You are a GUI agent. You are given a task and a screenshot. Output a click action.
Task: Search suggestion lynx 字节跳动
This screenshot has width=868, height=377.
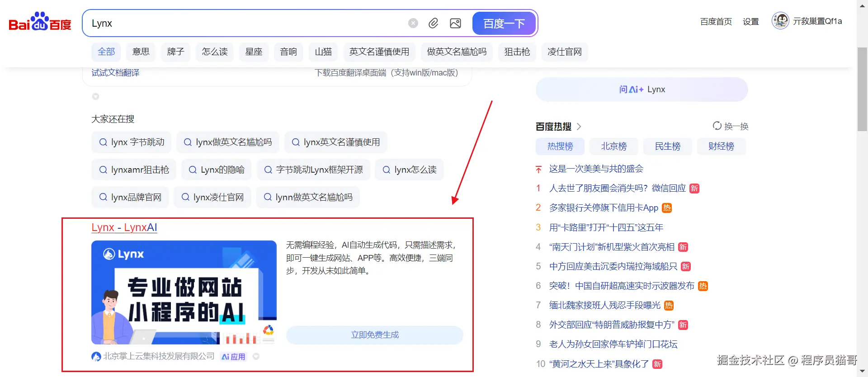tap(132, 142)
